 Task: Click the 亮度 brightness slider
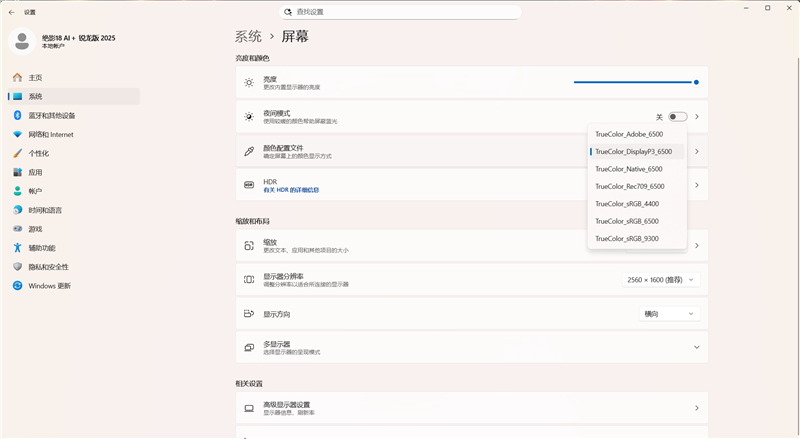pyautogui.click(x=634, y=82)
